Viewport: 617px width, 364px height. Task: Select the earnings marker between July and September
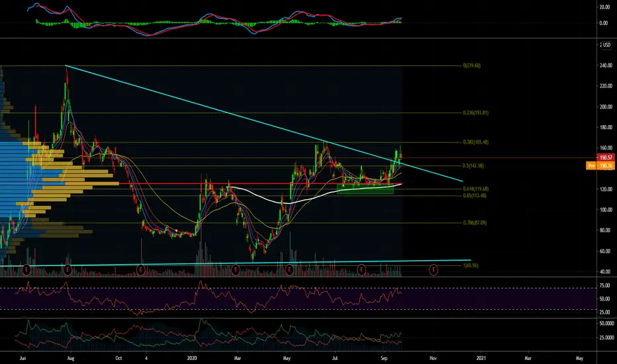(361, 270)
